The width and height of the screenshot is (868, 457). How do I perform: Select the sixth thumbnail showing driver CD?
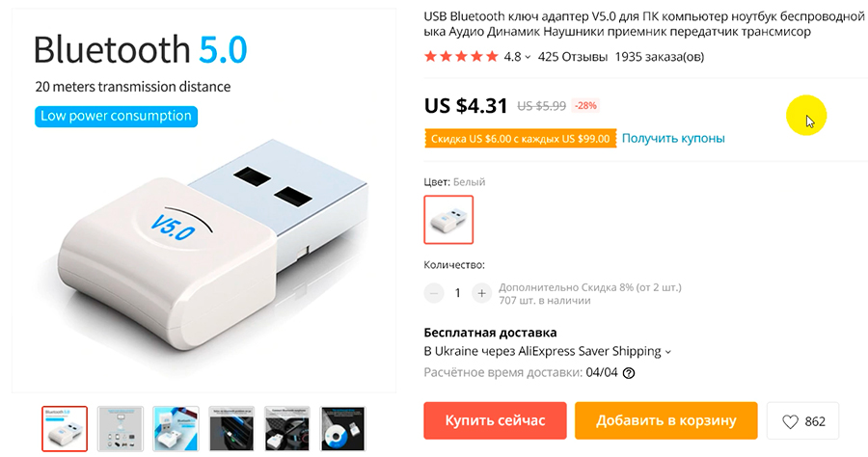click(342, 429)
